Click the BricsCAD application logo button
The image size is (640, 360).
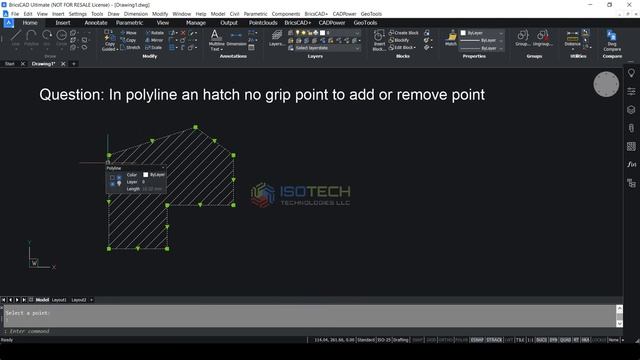pos(9,23)
